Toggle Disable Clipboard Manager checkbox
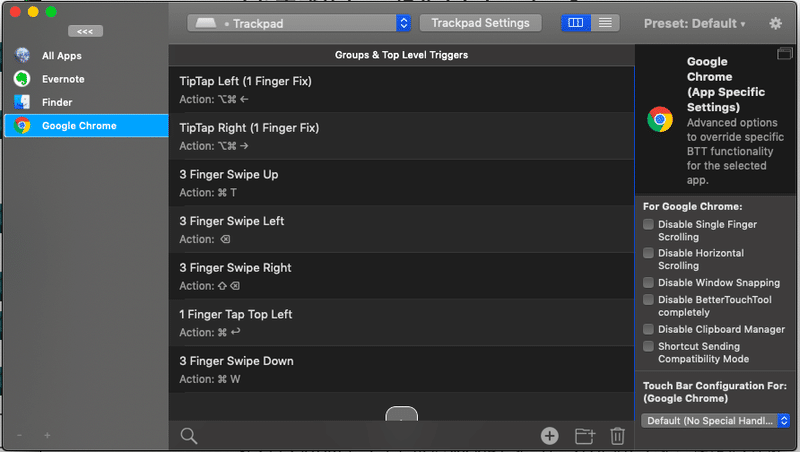The width and height of the screenshot is (800, 452). 648,329
